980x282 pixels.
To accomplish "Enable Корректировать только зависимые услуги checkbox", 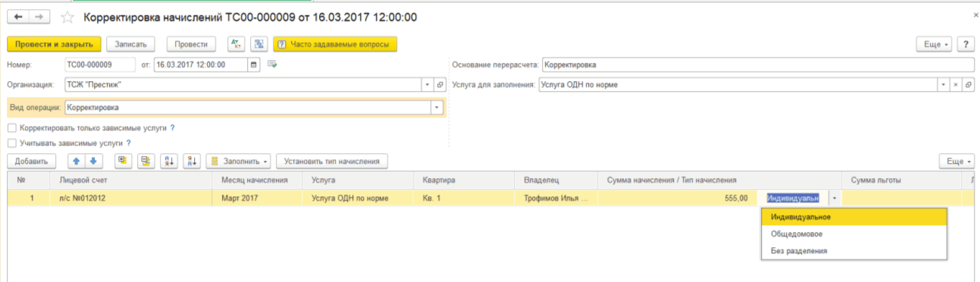I will (11, 128).
